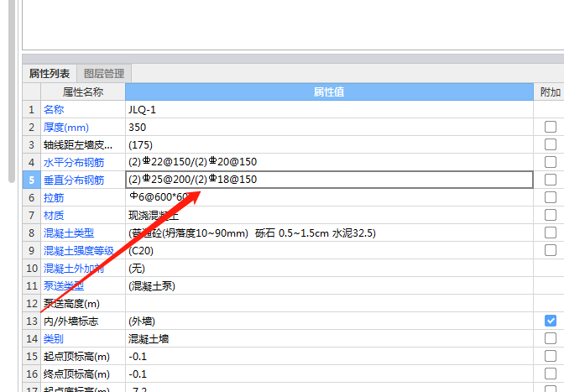Viewport: 564px width, 392px height.
Task: Uncheck the 附加 checkbox for 内/外墙标志
Action: [x=551, y=321]
